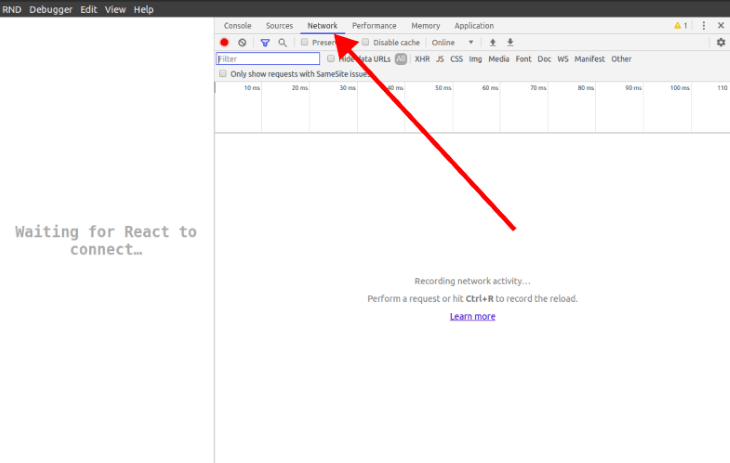The image size is (730, 463).
Task: Open the Debugger menu
Action: [x=51, y=9]
